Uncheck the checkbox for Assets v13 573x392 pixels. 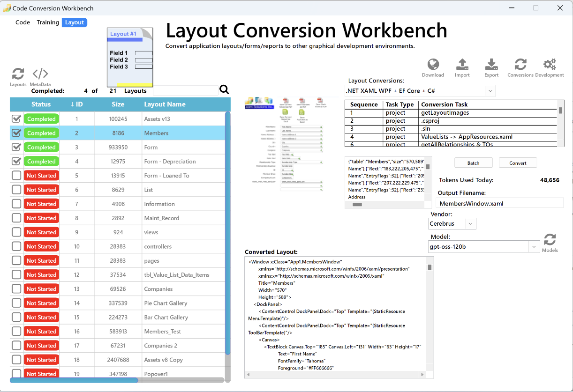(16, 119)
